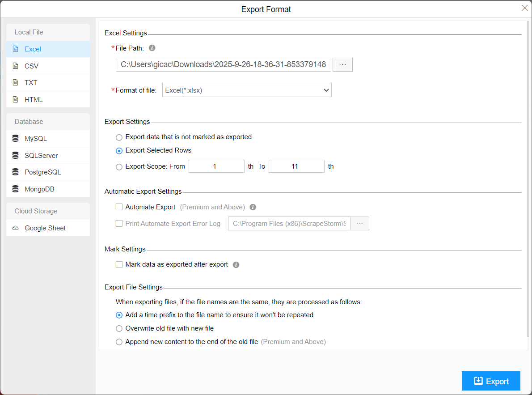Browse for a different file path
The height and width of the screenshot is (395, 532).
(342, 64)
